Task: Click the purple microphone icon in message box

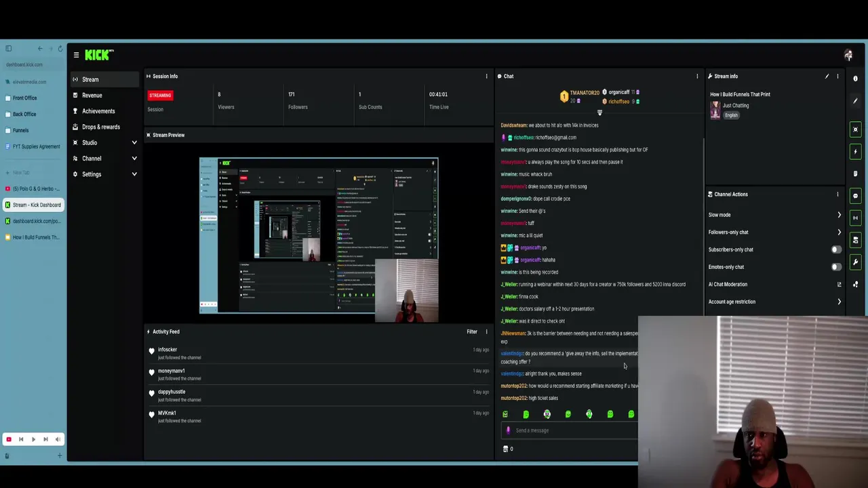Action: tap(508, 430)
